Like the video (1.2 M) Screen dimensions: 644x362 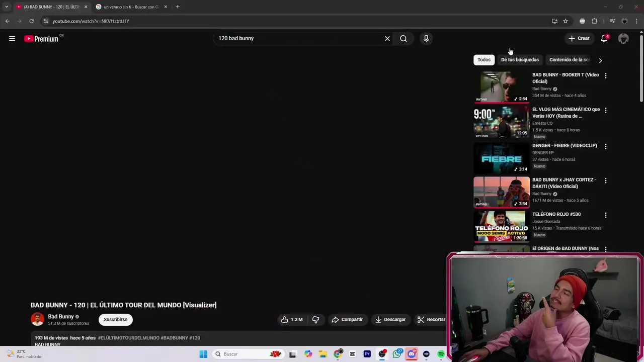tap(292, 320)
